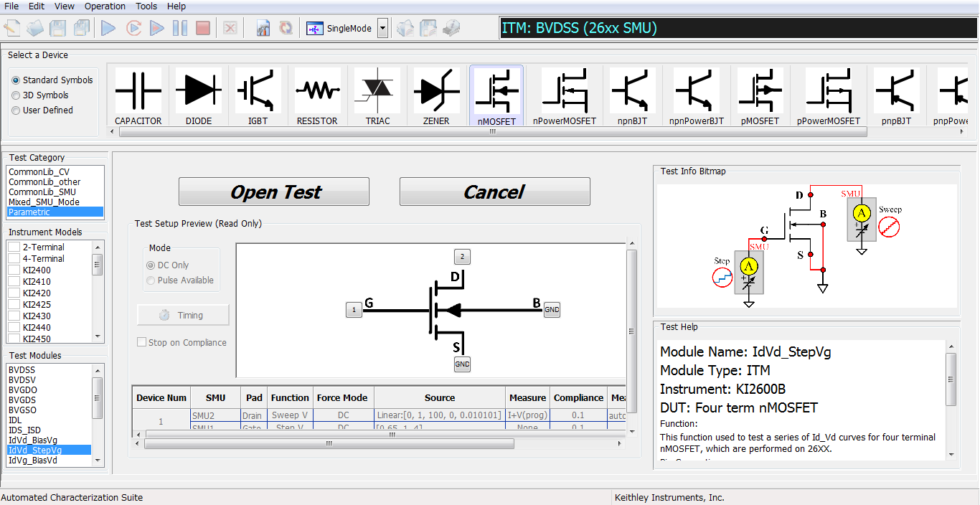Click the blue Run play icon
This screenshot has height=505, width=980.
coord(109,29)
